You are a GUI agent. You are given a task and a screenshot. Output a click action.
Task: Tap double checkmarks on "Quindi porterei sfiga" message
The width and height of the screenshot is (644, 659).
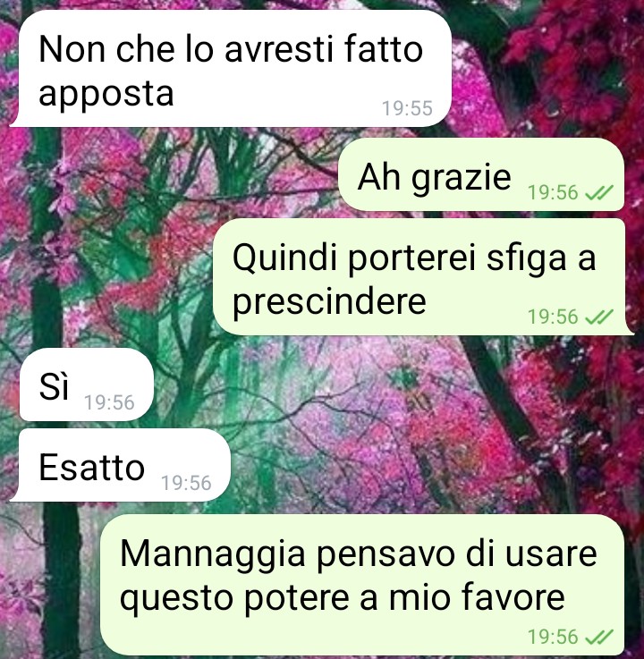tap(599, 317)
